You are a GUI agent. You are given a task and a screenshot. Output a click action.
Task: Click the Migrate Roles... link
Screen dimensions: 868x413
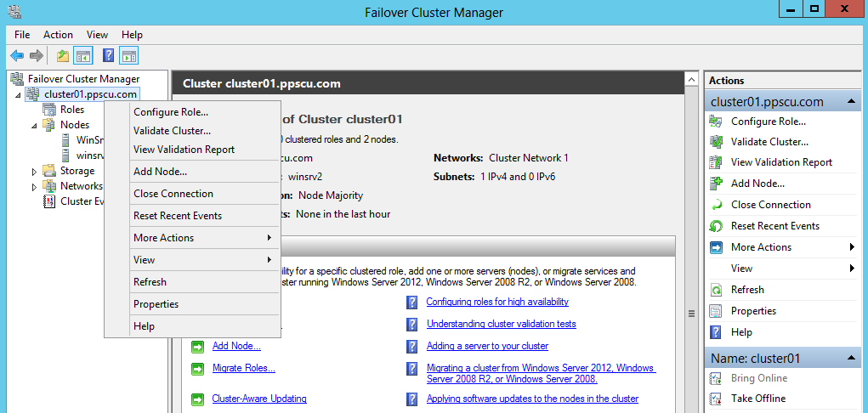(x=244, y=368)
